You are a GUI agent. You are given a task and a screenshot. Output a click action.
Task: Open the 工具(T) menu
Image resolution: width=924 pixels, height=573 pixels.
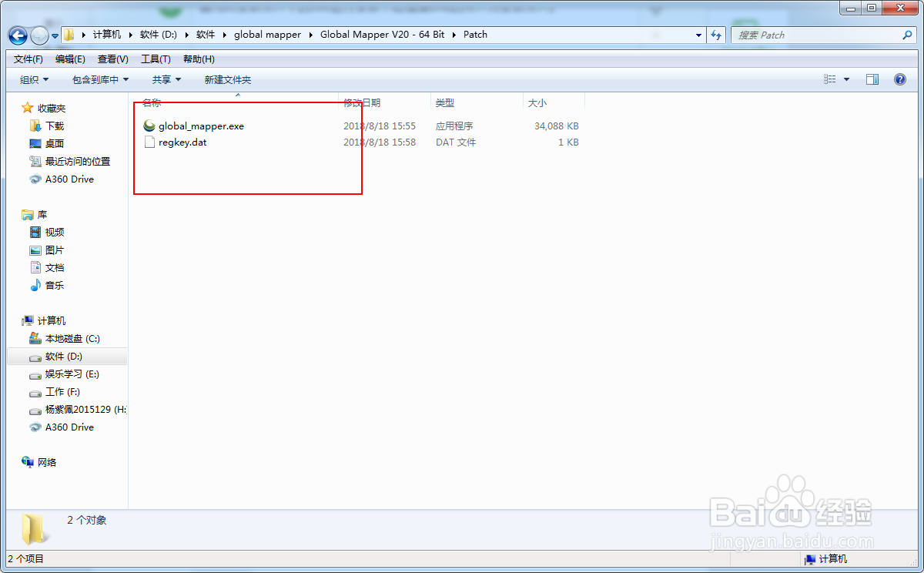click(156, 59)
